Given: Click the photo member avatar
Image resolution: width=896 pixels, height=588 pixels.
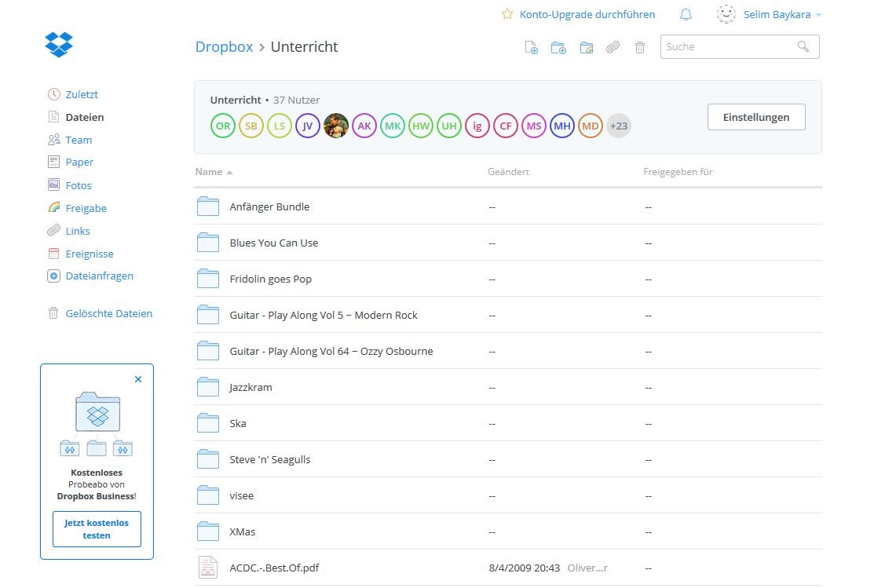Looking at the screenshot, I should click(336, 126).
